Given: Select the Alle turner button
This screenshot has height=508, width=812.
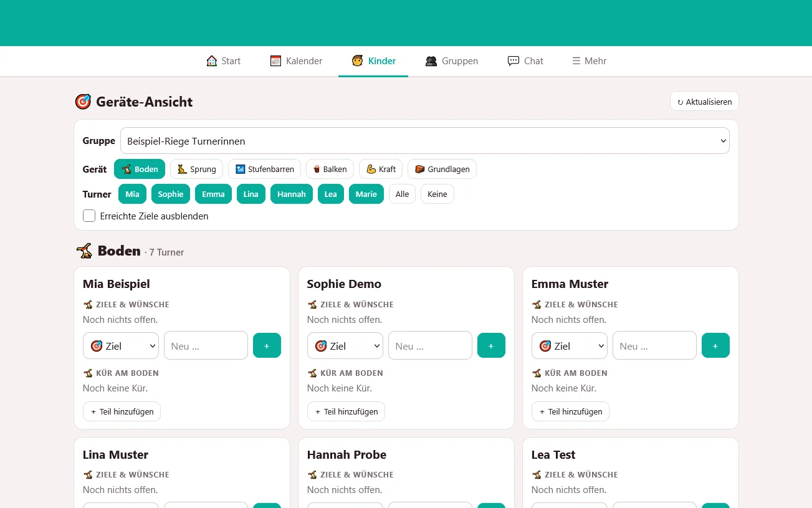Looking at the screenshot, I should (403, 194).
